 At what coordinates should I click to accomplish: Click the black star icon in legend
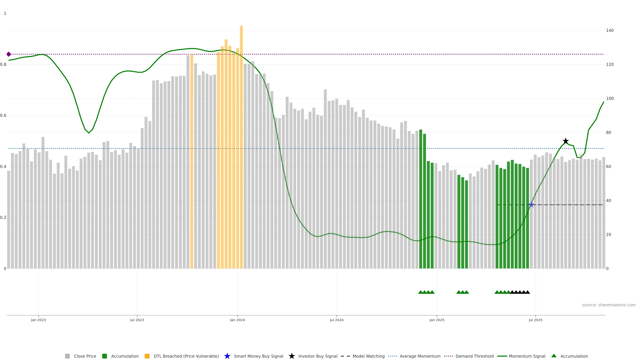pos(291,356)
